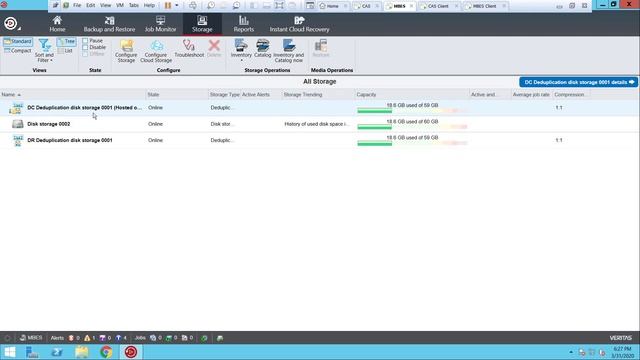640x360 pixels.
Task: Click the DC Deduplication storage row icon
Action: tap(17, 108)
